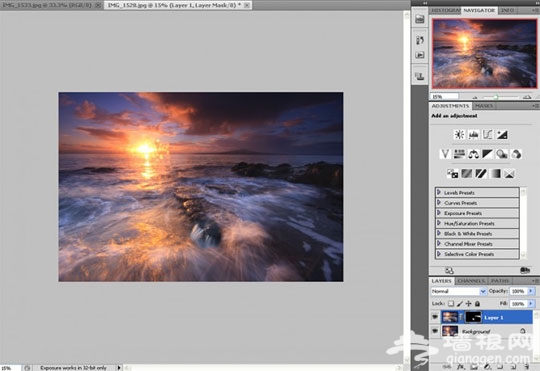Expand Channel Mixer Presets list
540x371 pixels.
(439, 244)
